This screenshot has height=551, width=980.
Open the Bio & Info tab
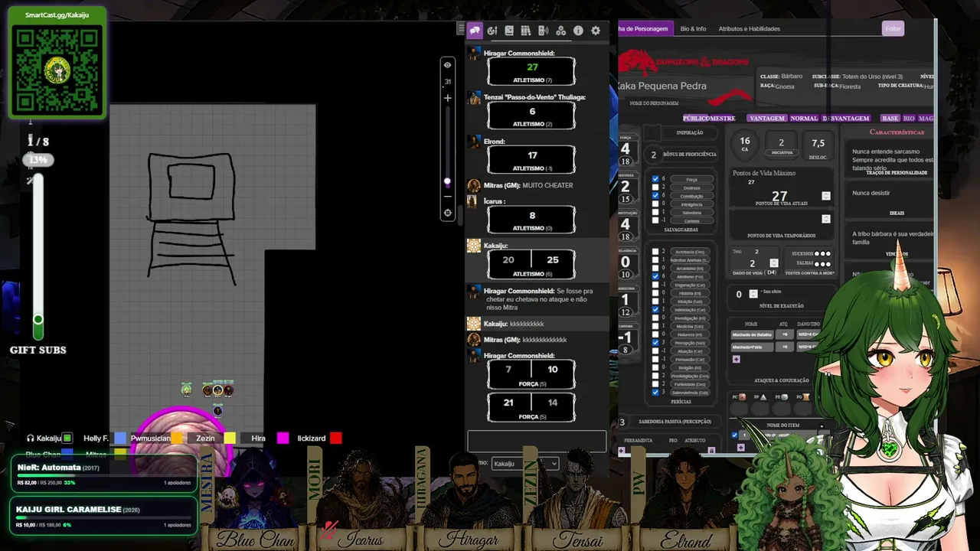click(693, 29)
